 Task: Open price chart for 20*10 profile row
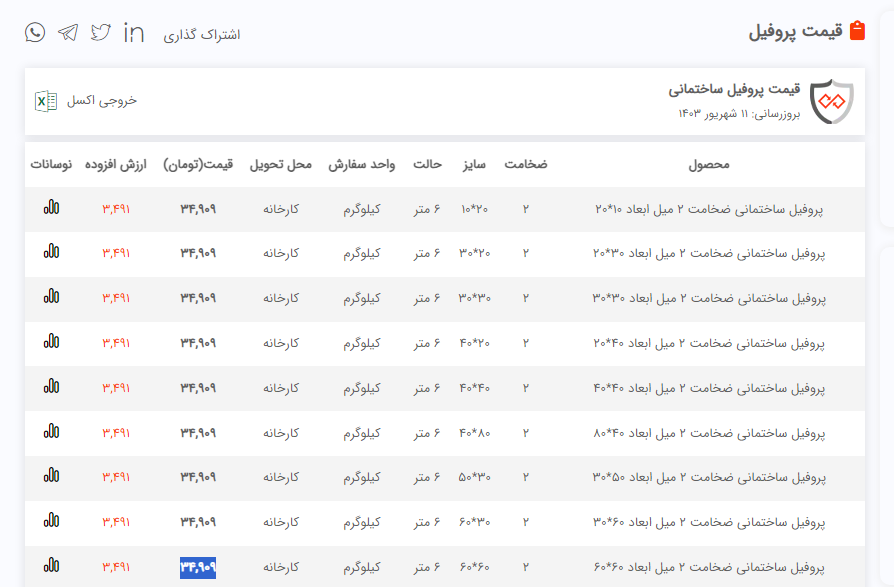click(51, 208)
